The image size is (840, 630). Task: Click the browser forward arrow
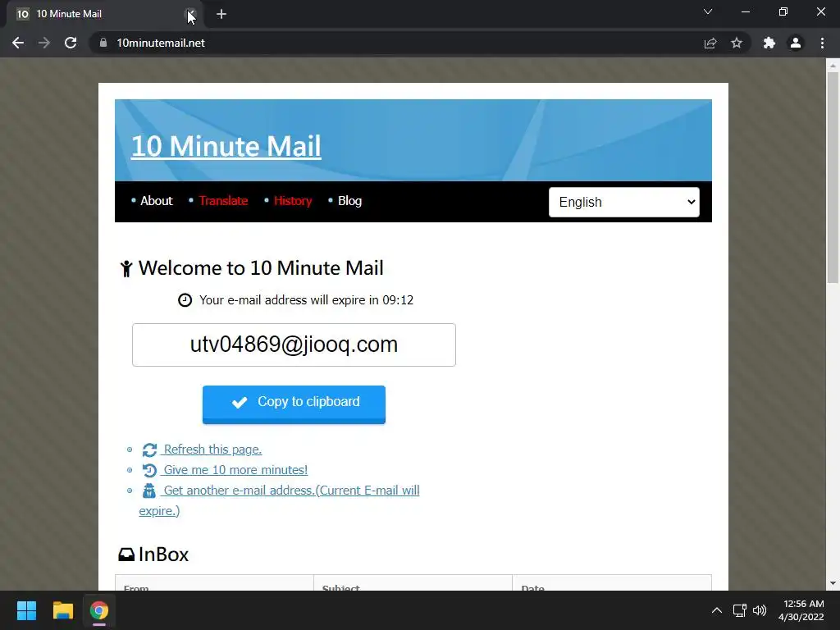click(x=44, y=43)
